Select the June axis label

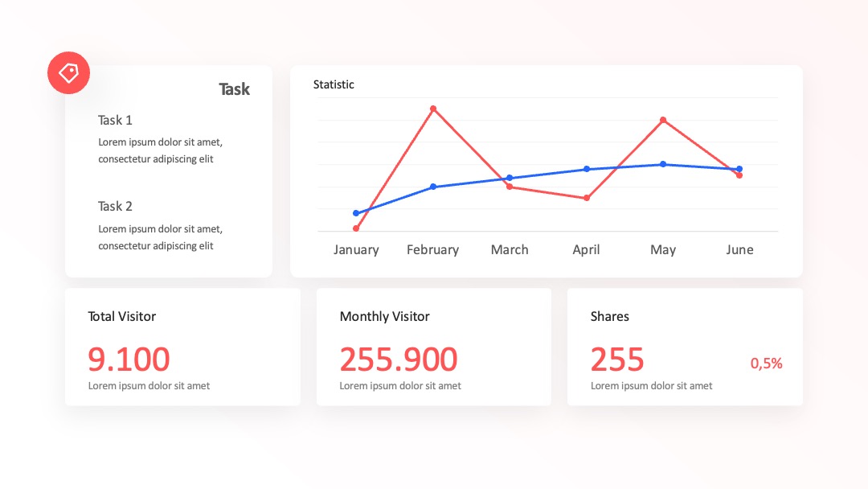(739, 250)
